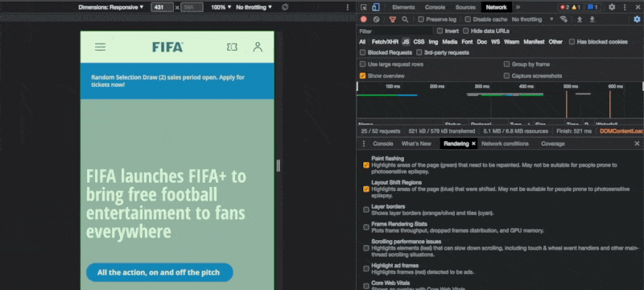Toggle the network filter funnel icon
The width and height of the screenshot is (644, 290).
coord(393,19)
